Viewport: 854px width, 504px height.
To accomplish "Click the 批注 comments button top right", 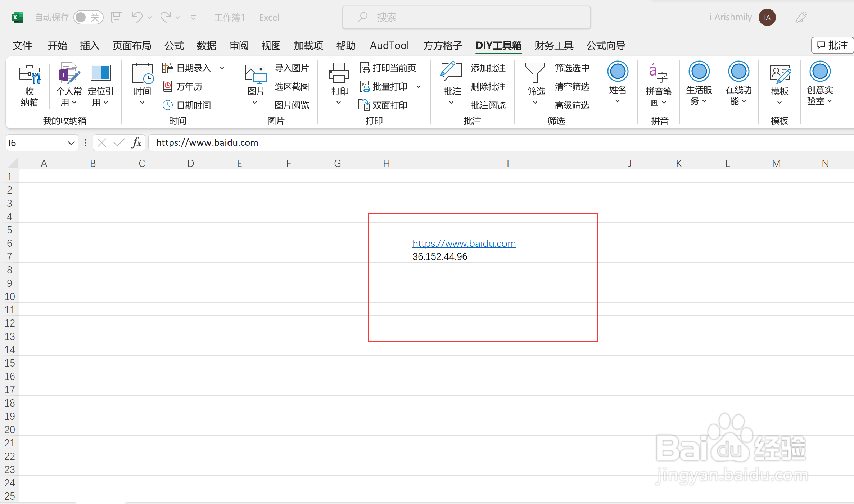I will coord(832,45).
